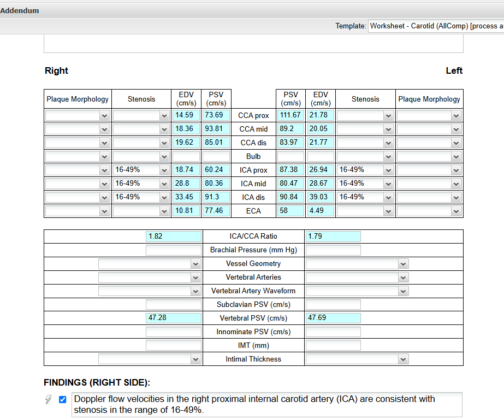This screenshot has width=504, height=420.
Task: Click the left Vertebral PSV field
Action: tap(333, 318)
